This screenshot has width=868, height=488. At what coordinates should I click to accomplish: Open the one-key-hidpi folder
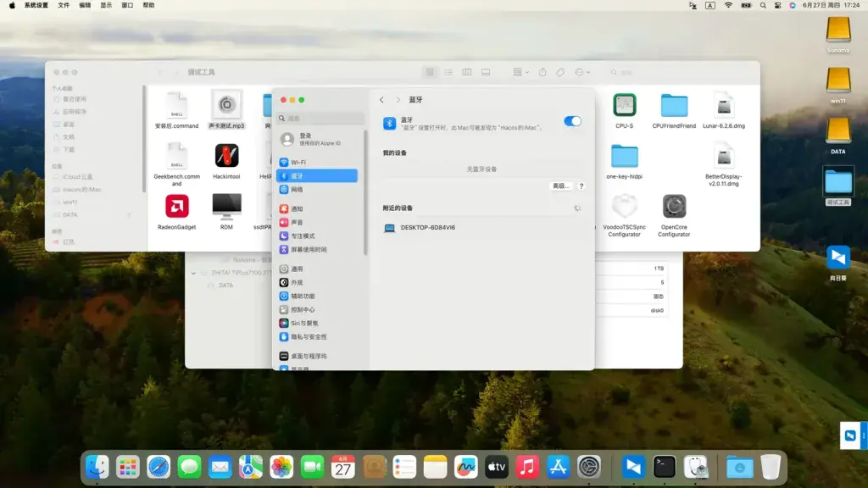click(625, 161)
